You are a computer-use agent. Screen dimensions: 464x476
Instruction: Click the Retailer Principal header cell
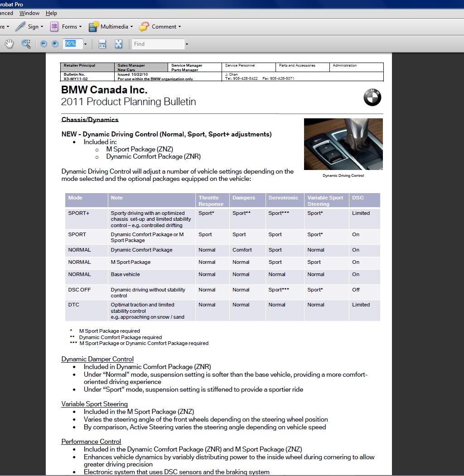[87, 67]
